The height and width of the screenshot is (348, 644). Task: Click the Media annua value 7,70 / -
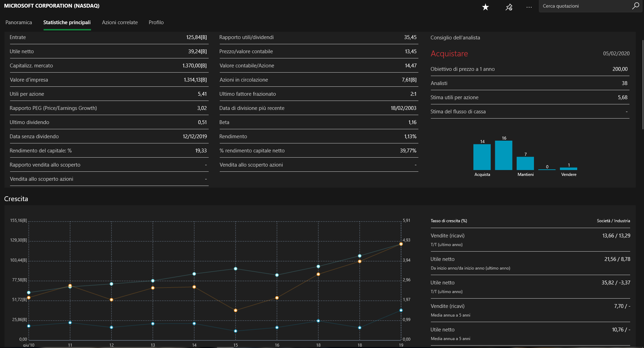[622, 306]
